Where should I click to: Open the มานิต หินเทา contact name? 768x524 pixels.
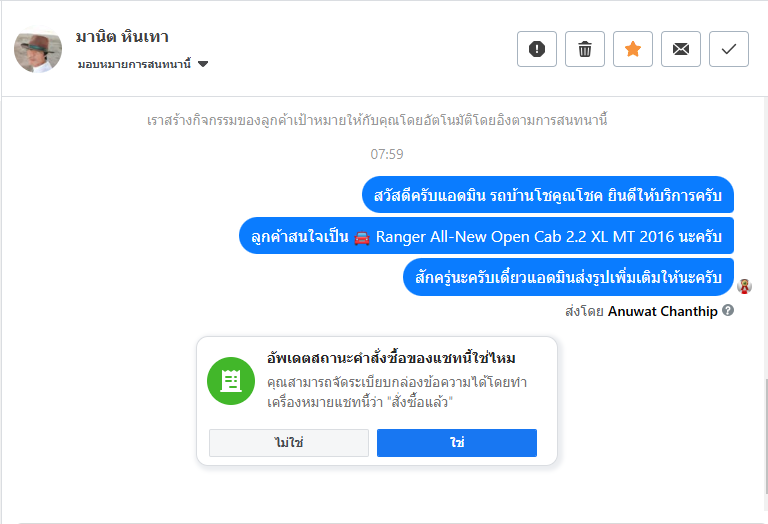pos(122,37)
